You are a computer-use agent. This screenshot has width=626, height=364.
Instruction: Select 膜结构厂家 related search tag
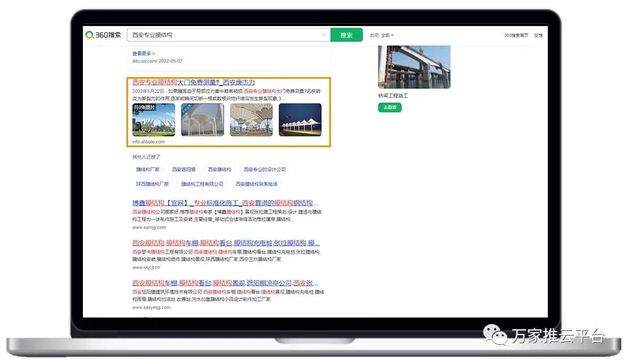tap(148, 169)
